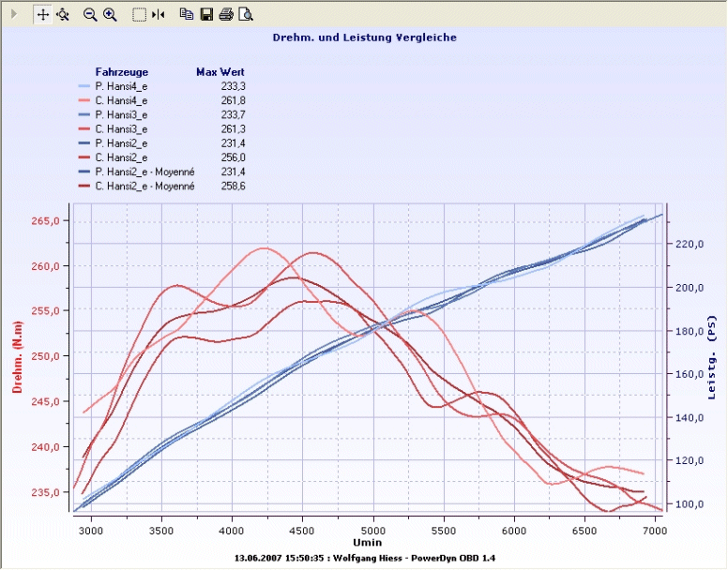This screenshot has width=728, height=570.
Task: Select the P. Hansi3_e legend entry
Action: (x=121, y=113)
